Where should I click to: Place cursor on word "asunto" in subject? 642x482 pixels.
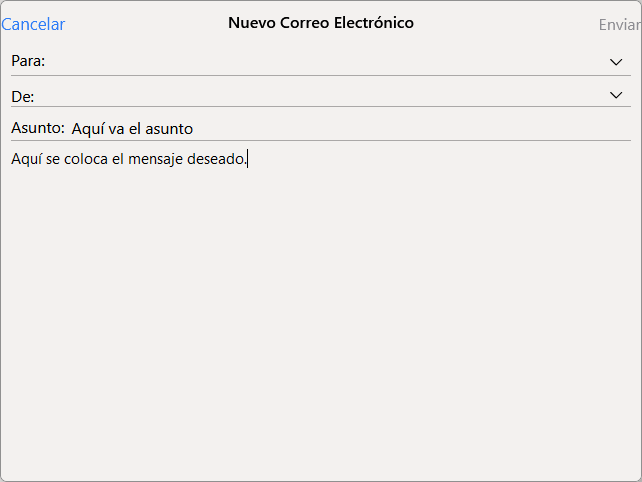169,129
